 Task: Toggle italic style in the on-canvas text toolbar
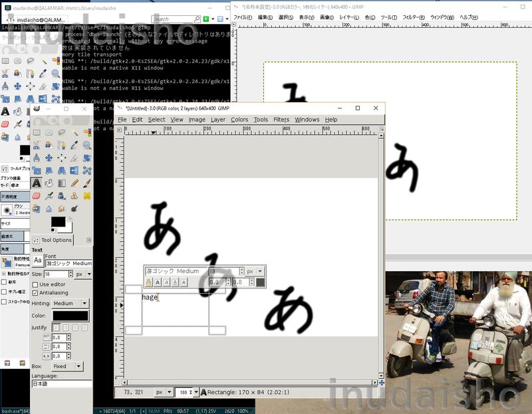click(167, 282)
